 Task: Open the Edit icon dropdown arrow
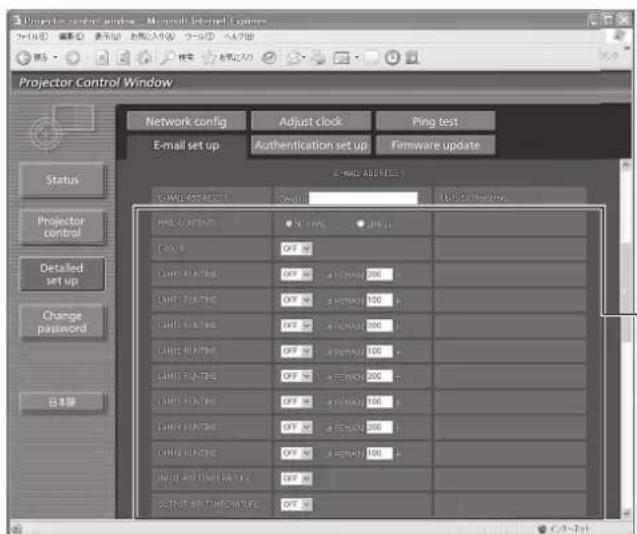point(356,58)
